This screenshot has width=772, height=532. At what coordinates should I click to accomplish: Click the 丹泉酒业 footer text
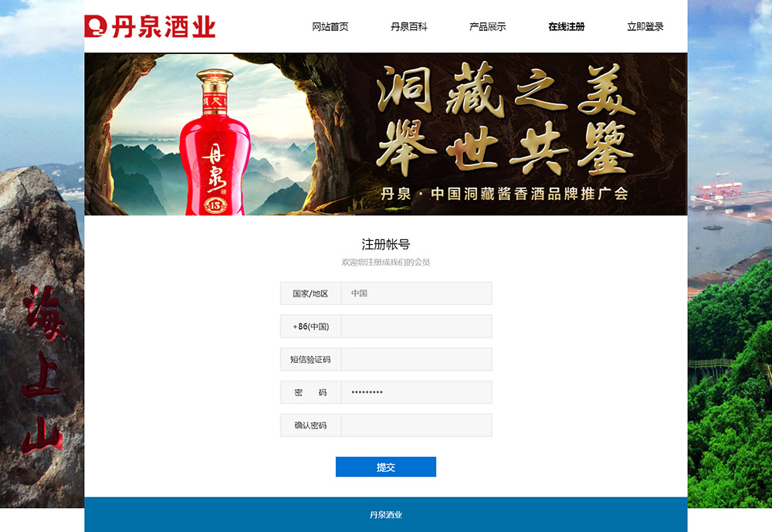[x=386, y=515]
